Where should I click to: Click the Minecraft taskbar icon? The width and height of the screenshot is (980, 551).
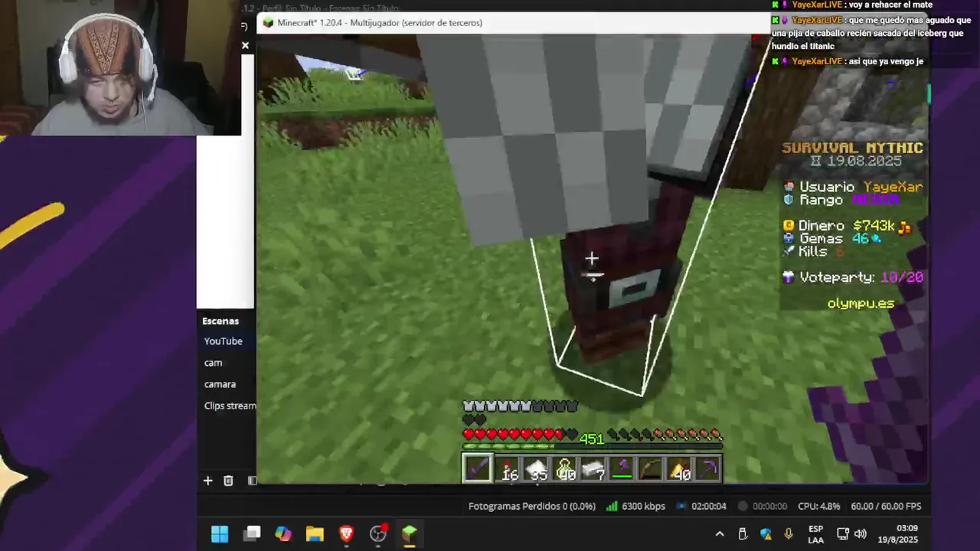click(x=410, y=533)
